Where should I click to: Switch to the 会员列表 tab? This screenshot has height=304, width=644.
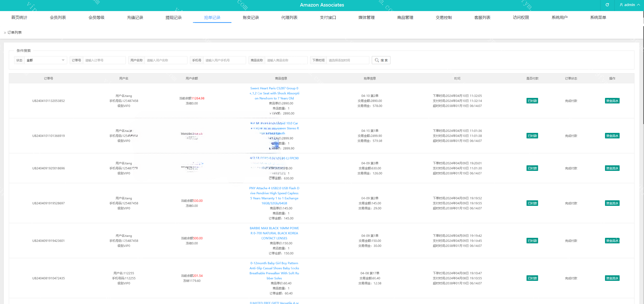point(58,17)
